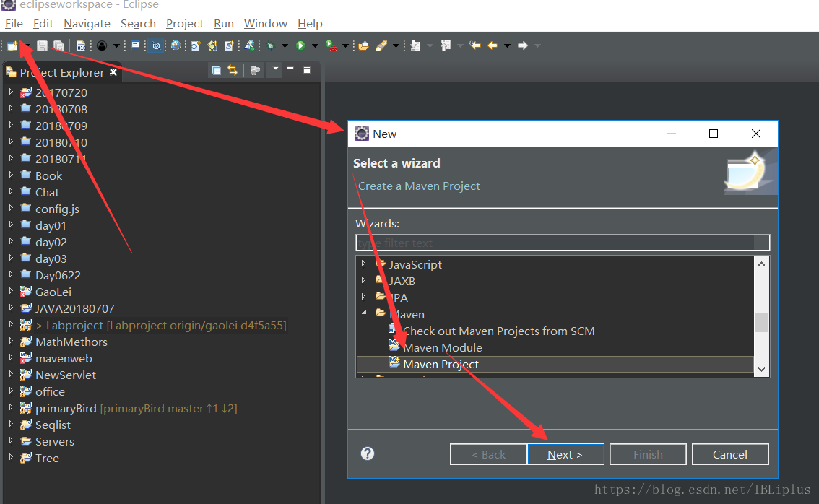Click the < Back button

(488, 454)
